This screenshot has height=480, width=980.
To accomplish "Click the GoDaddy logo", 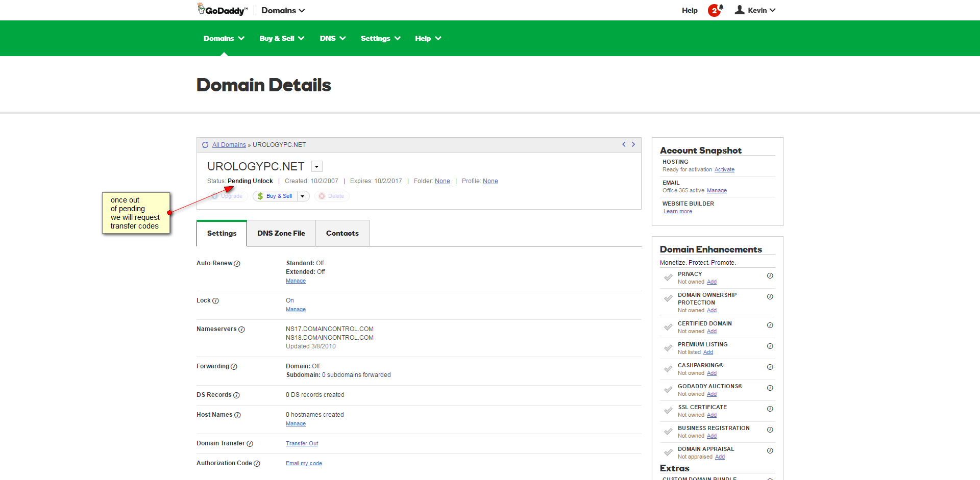I will point(223,10).
